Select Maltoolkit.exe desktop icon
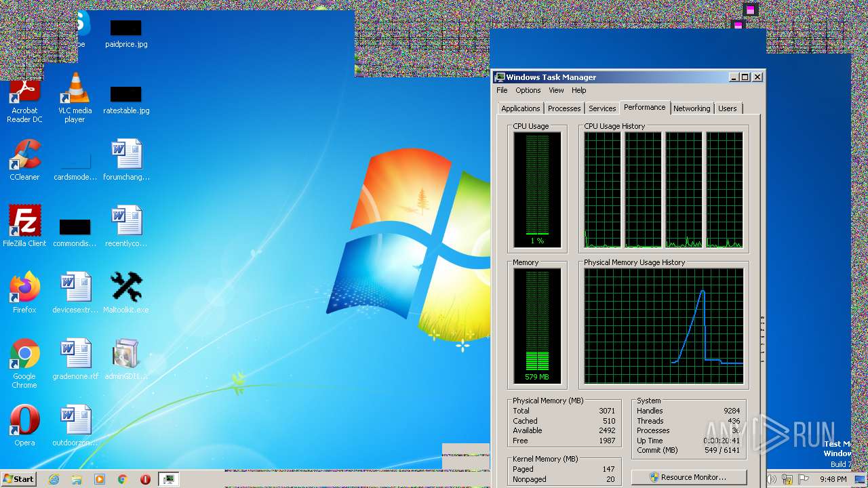 [x=126, y=293]
